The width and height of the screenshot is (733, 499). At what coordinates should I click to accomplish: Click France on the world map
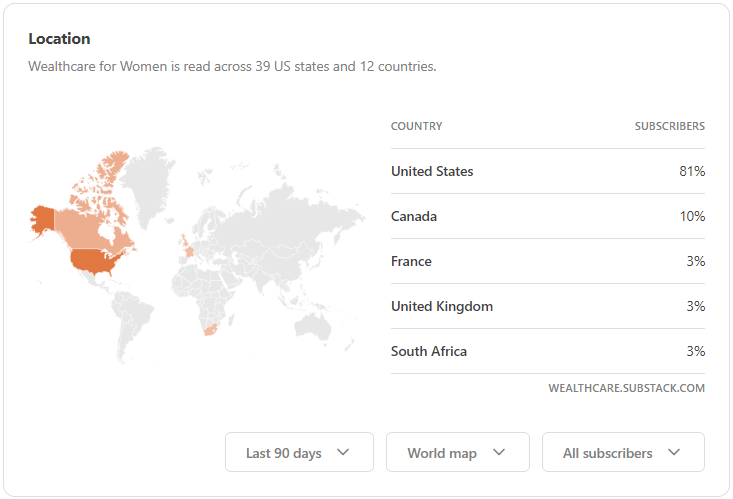coord(189,252)
